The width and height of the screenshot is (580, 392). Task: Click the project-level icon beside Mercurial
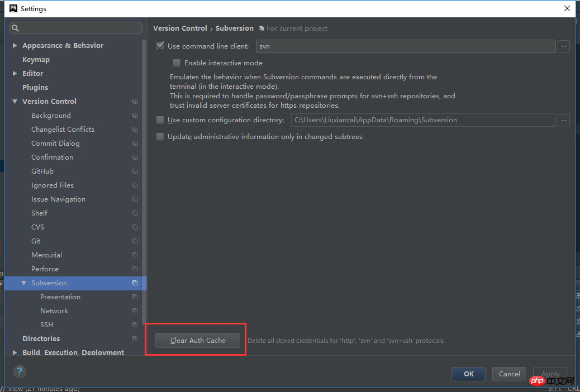tap(135, 255)
